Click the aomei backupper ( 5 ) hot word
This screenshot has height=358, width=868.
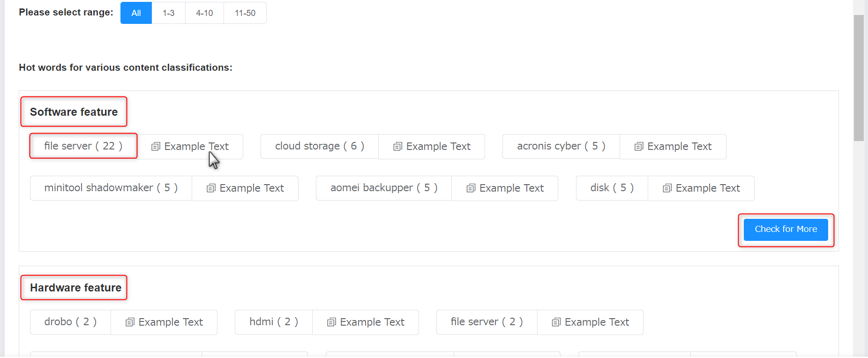tap(384, 188)
